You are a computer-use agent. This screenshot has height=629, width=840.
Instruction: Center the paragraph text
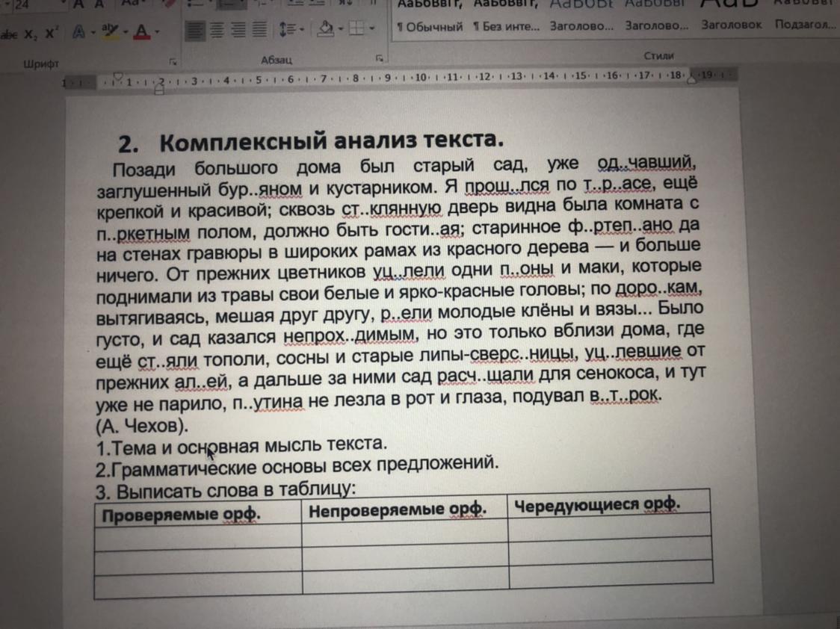217,30
